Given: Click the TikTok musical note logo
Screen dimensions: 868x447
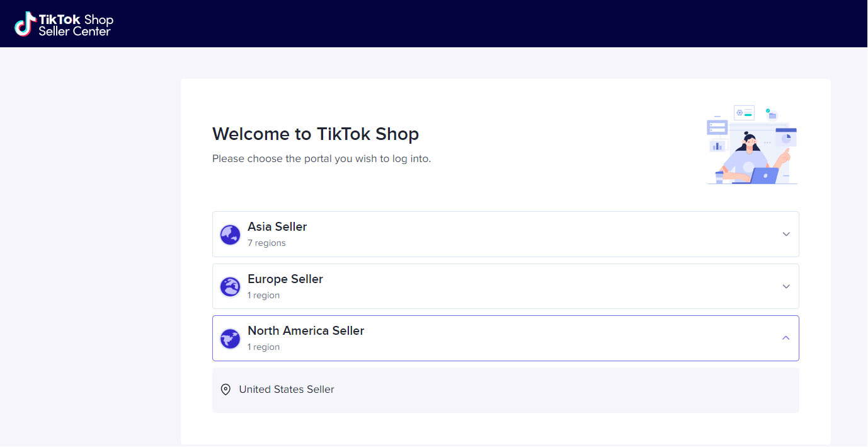Looking at the screenshot, I should (x=25, y=24).
